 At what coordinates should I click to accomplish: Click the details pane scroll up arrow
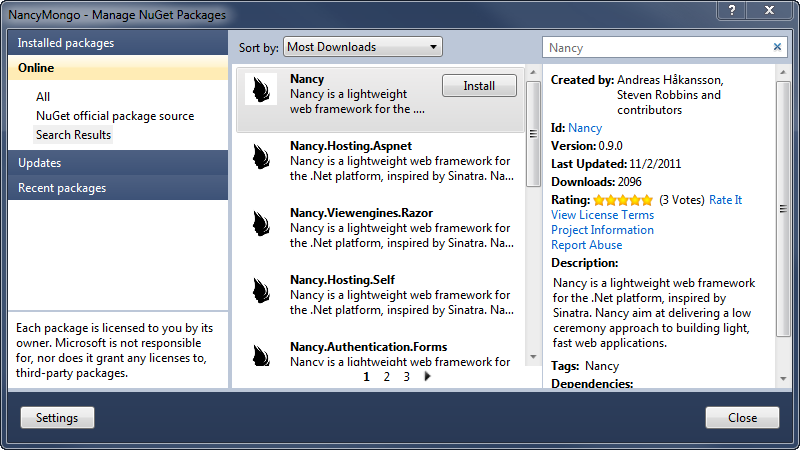tap(783, 72)
